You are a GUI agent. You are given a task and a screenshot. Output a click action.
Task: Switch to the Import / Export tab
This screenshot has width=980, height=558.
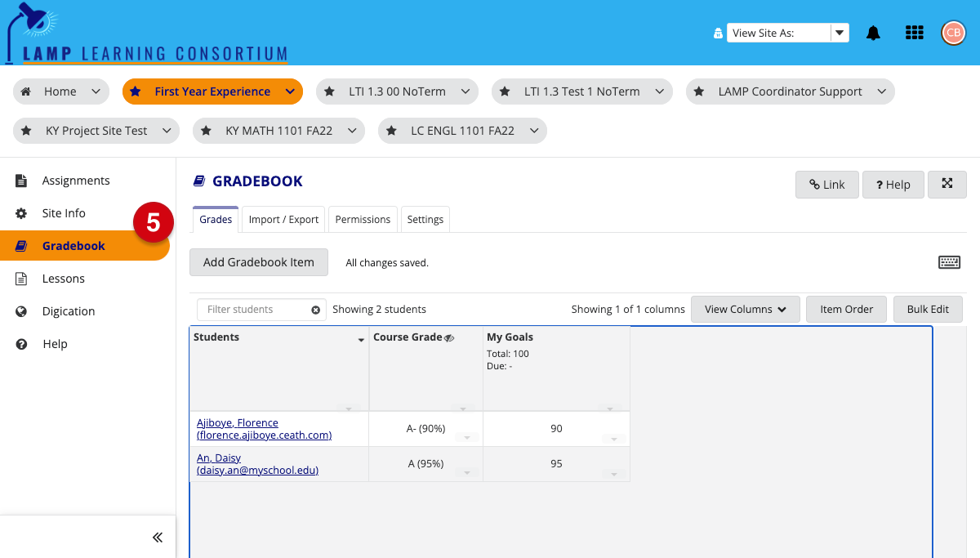283,220
